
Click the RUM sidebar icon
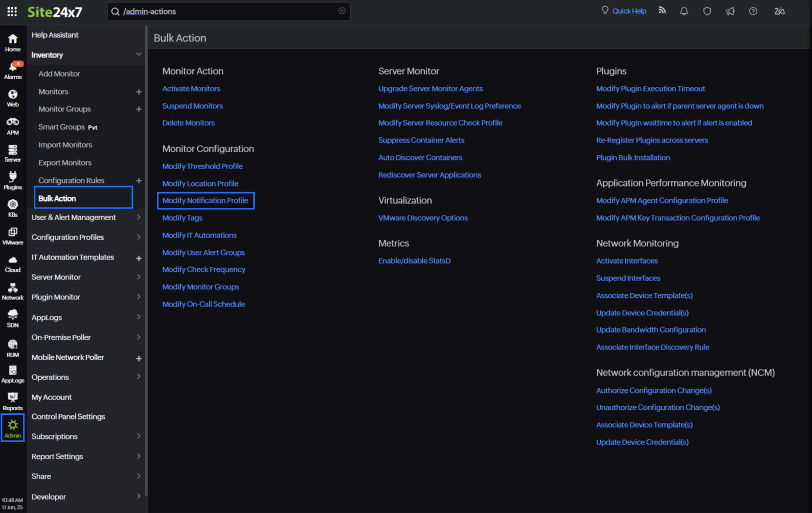(13, 348)
